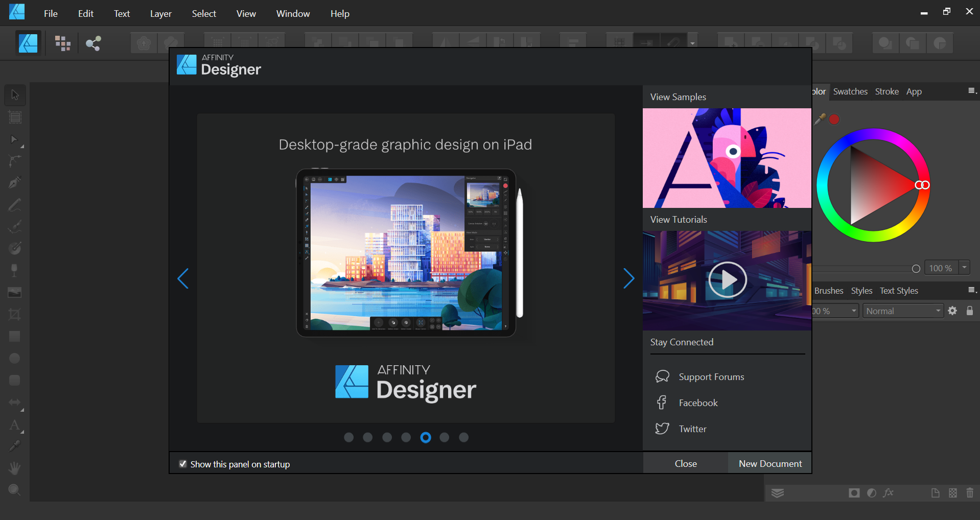Image resolution: width=980 pixels, height=520 pixels.
Task: Switch to the Text Styles tab
Action: (x=899, y=291)
